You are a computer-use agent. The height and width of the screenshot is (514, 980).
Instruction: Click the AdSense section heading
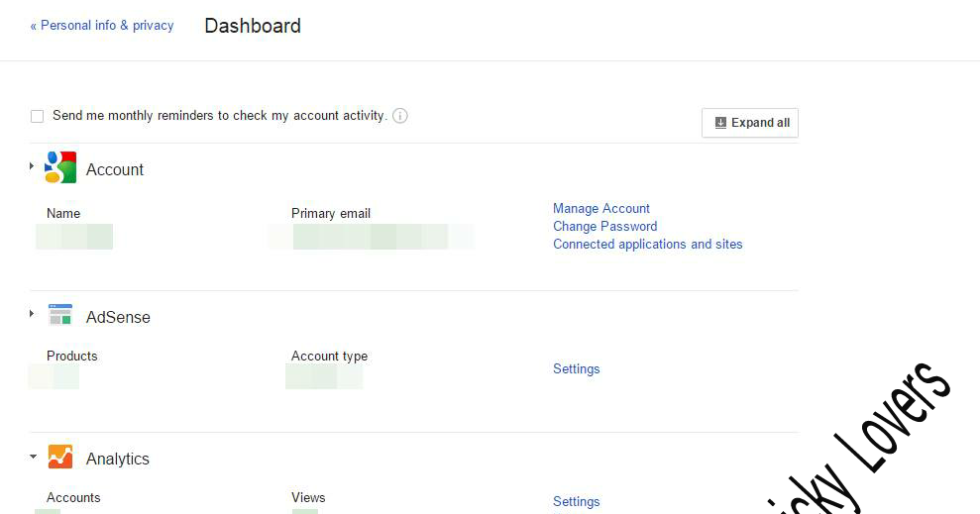118,317
